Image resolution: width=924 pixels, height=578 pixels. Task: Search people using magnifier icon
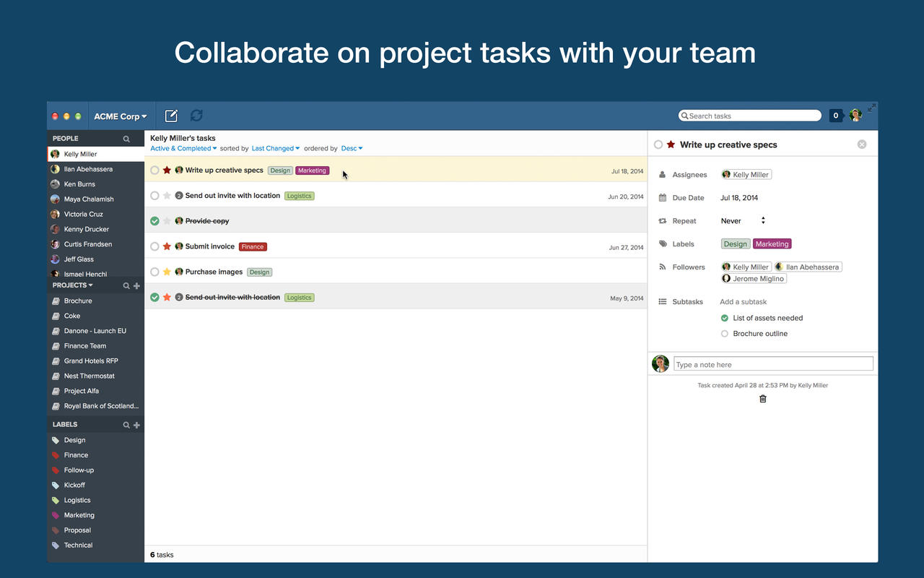pos(126,139)
